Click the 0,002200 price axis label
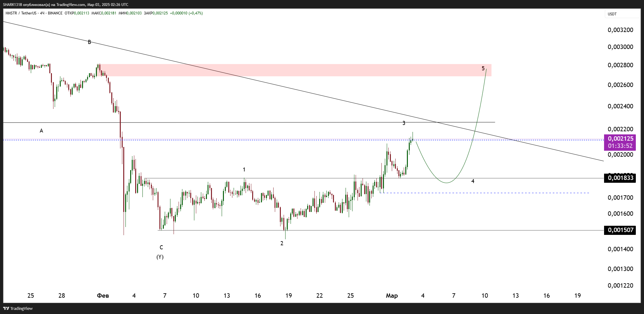 point(620,129)
